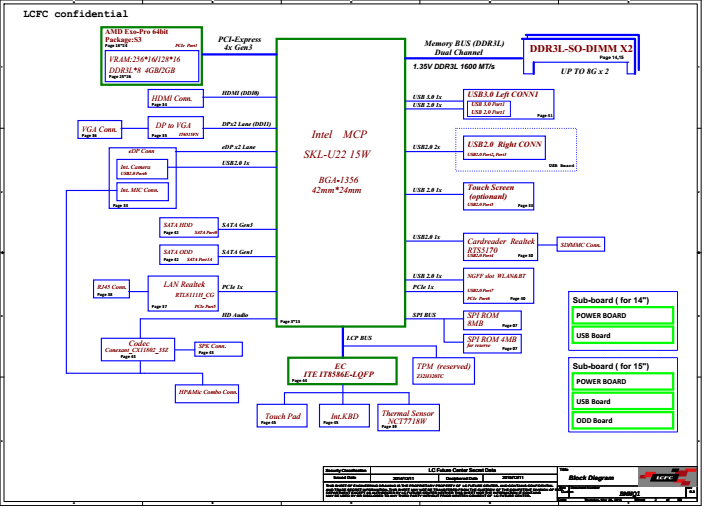Click the 'eDP Conn' heading
704x508 pixels.
pyautogui.click(x=141, y=151)
